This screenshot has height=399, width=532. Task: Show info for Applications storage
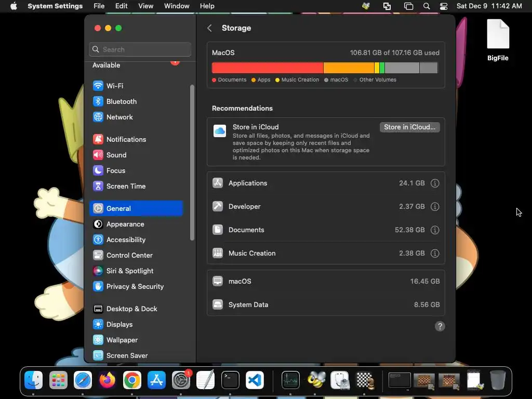click(x=435, y=183)
